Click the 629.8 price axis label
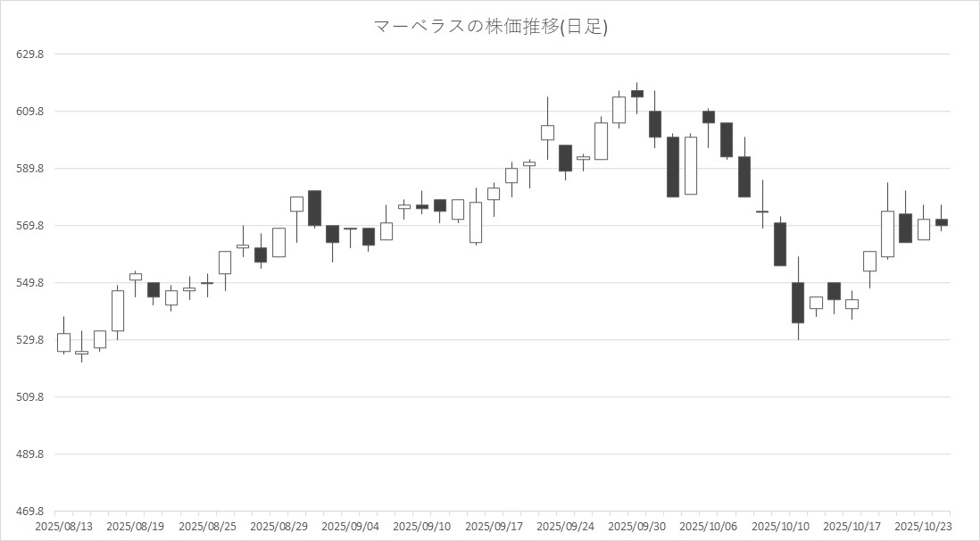Viewport: 980px width, 541px height. (29, 54)
